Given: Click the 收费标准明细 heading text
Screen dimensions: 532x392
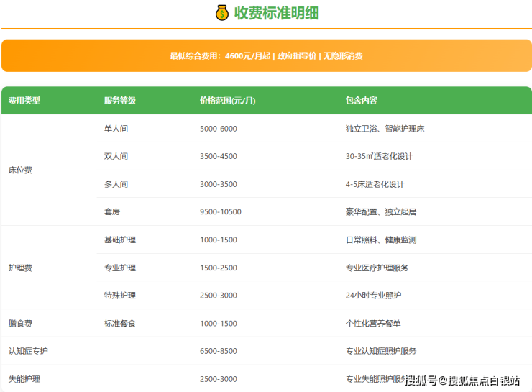Looking at the screenshot, I should click(276, 13).
